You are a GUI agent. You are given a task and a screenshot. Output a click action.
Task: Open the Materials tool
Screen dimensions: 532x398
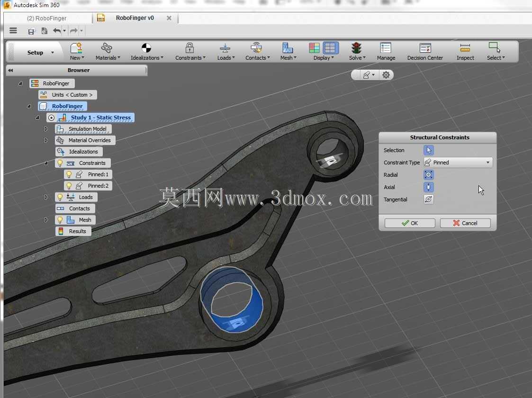pos(108,52)
